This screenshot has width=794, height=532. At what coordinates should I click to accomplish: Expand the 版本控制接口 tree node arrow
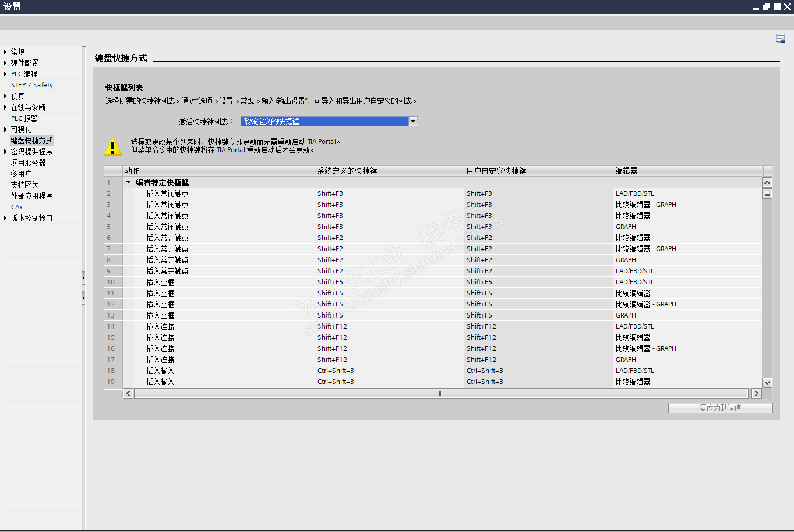5,218
